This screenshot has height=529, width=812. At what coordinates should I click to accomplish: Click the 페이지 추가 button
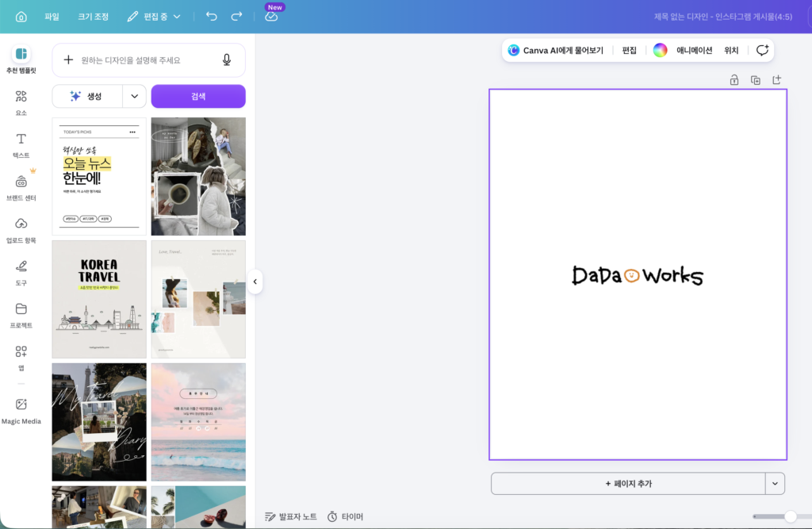[x=628, y=484]
